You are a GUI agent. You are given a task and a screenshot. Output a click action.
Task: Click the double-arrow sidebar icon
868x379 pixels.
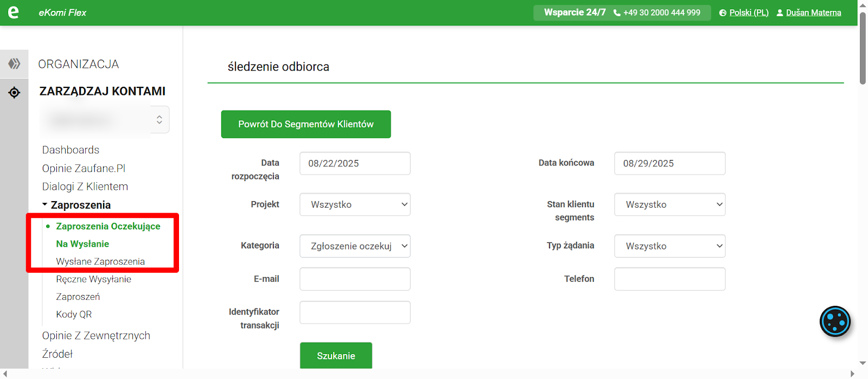(x=14, y=64)
